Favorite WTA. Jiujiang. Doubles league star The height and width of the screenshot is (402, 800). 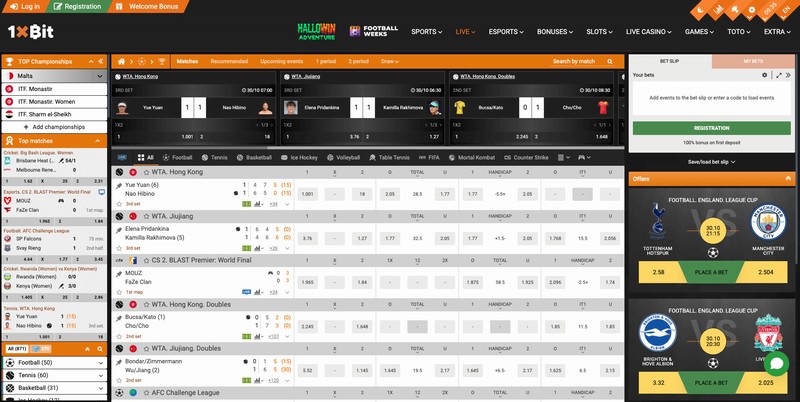[146, 348]
